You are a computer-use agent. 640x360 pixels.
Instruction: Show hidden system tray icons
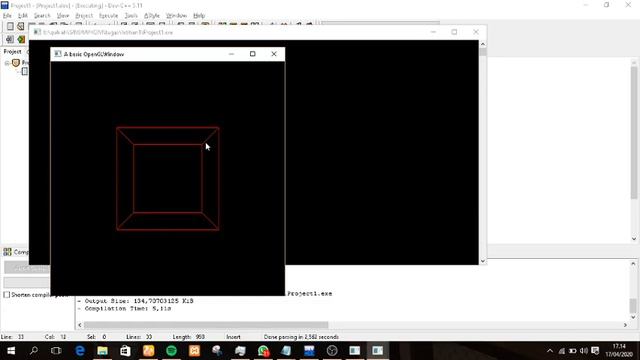point(550,351)
